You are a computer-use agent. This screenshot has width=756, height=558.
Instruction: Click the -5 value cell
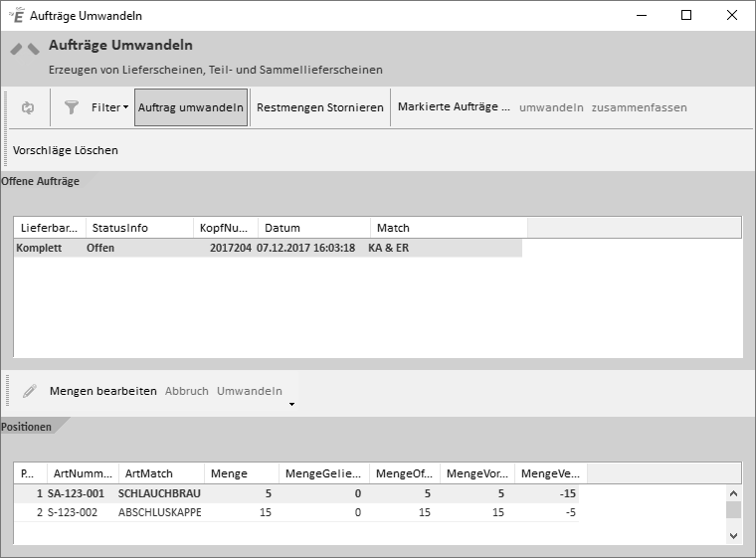coord(571,512)
